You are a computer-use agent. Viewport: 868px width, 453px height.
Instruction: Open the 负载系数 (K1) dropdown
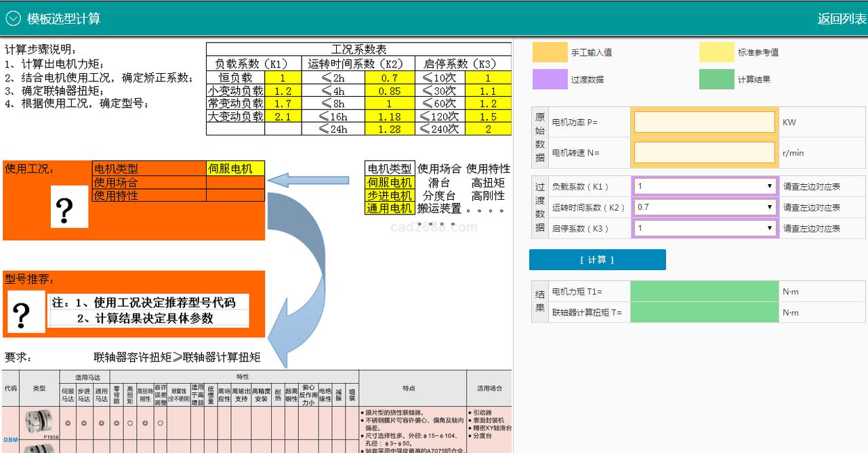(705, 186)
